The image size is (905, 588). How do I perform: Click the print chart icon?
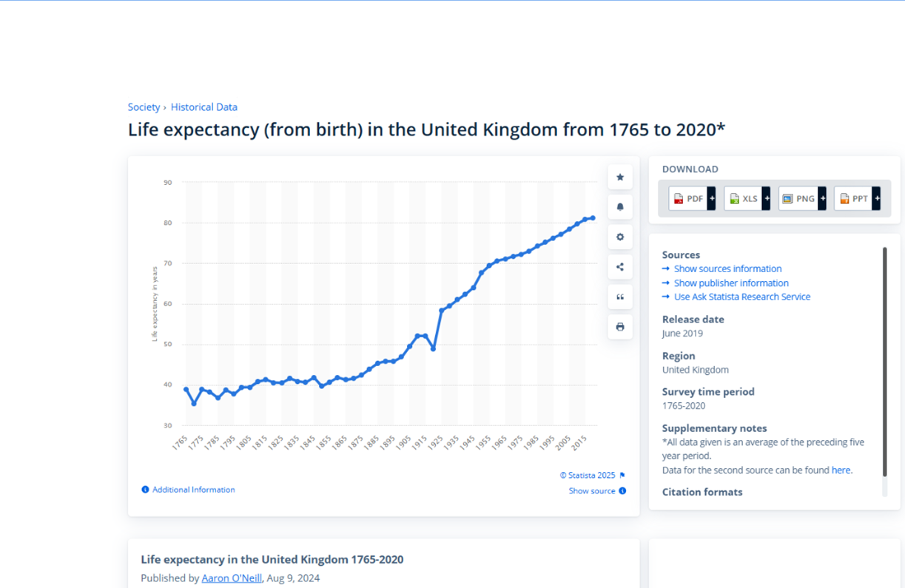(x=620, y=327)
